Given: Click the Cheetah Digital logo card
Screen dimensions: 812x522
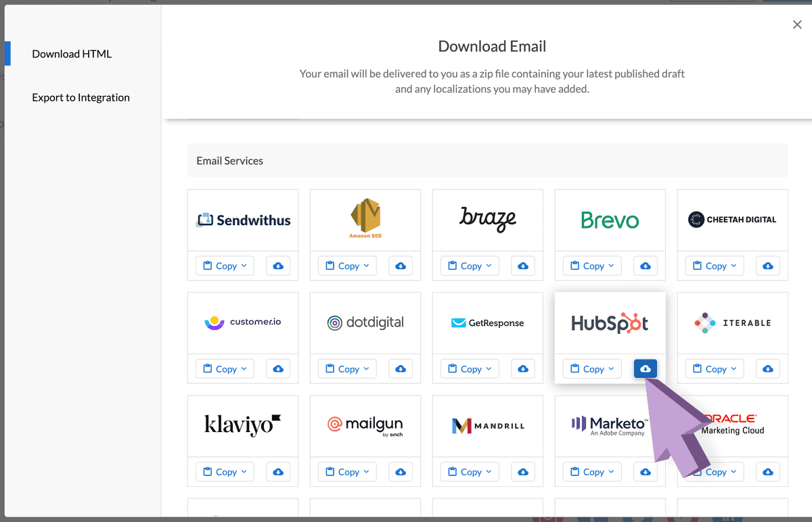Looking at the screenshot, I should 733,220.
